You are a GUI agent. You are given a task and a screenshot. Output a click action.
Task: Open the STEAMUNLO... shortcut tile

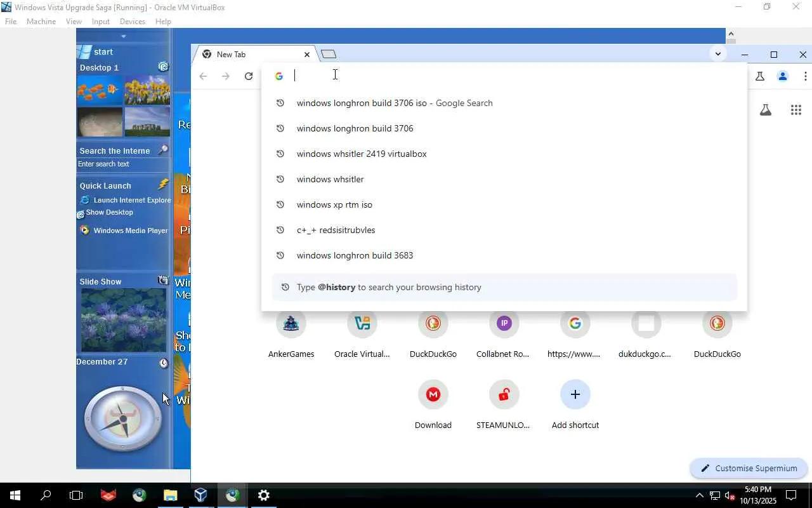[504, 404]
